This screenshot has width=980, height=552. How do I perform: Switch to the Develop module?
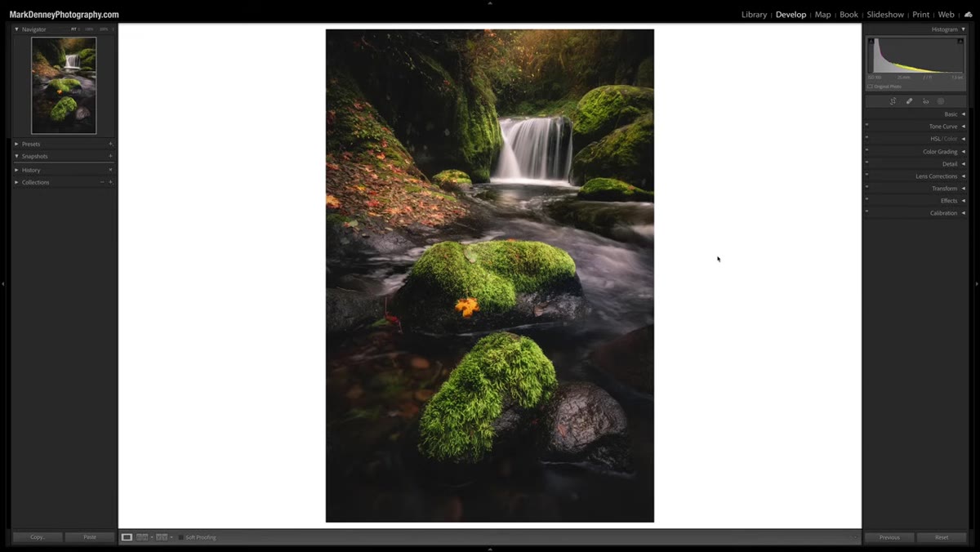tap(791, 15)
